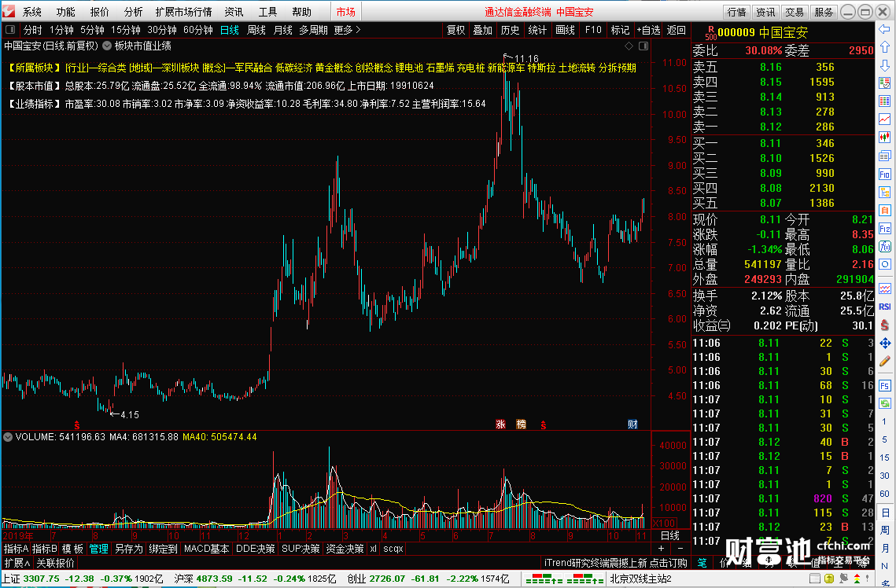Click the multi-window icon in right sidebar
This screenshot has width=896, height=588.
[884, 156]
